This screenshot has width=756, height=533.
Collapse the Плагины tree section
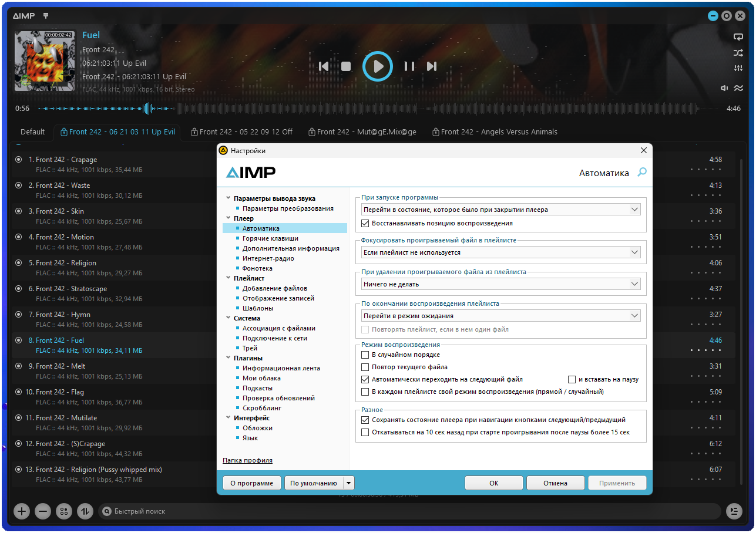pyautogui.click(x=228, y=358)
